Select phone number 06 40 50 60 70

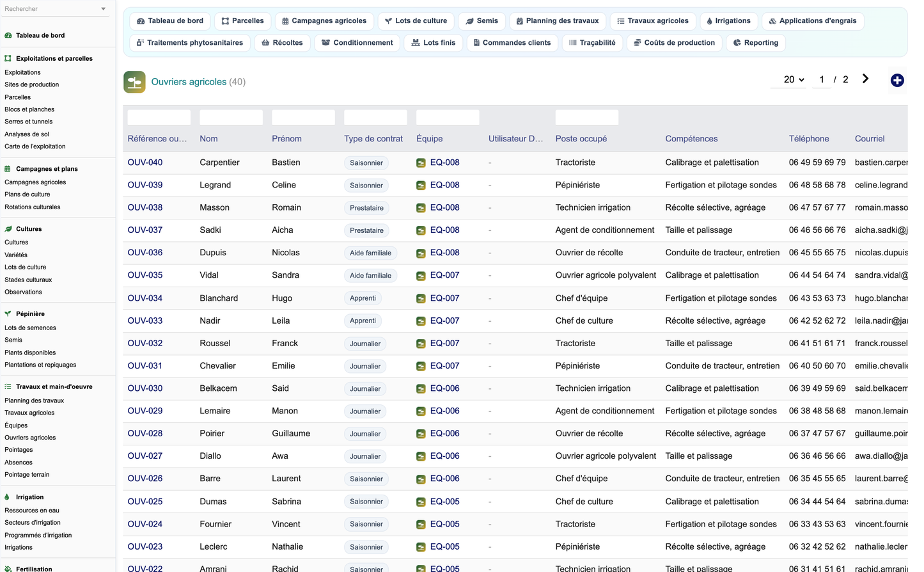click(817, 366)
